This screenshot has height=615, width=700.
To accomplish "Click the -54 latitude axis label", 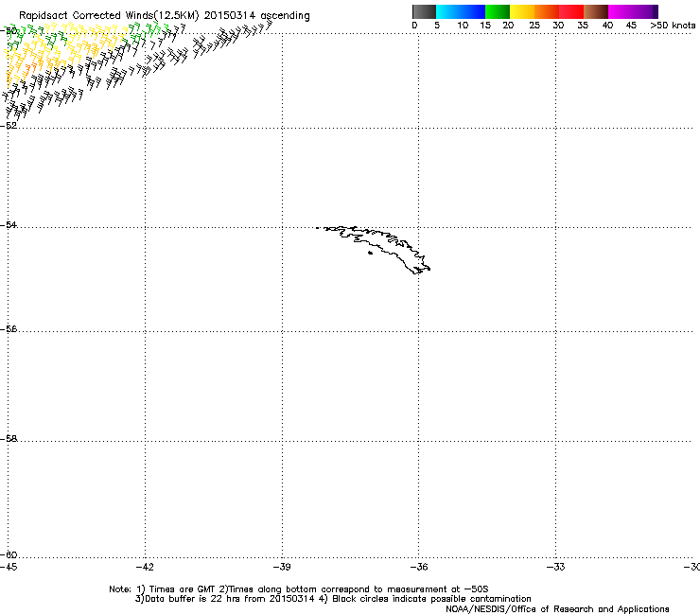I will 9,224.
